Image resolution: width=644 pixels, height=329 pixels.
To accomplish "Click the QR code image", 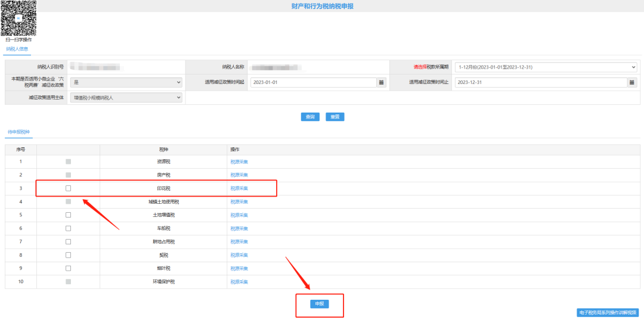I will pyautogui.click(x=18, y=18).
